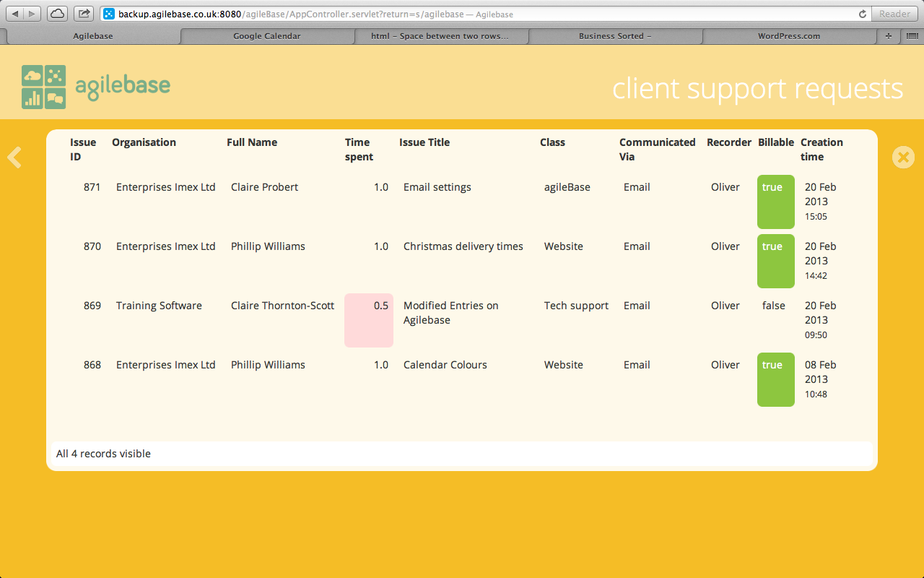Screen dimensions: 924x578
Task: Click the agilebase logo icon
Action: coord(44,87)
